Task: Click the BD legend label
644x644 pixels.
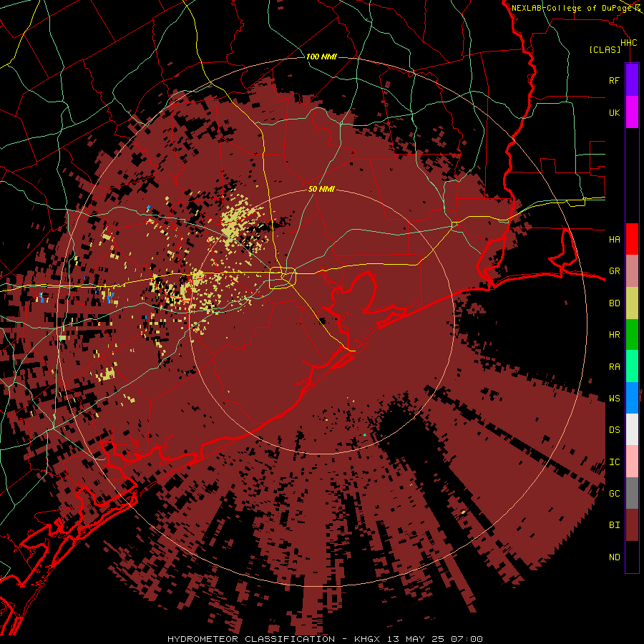Action: coord(614,303)
